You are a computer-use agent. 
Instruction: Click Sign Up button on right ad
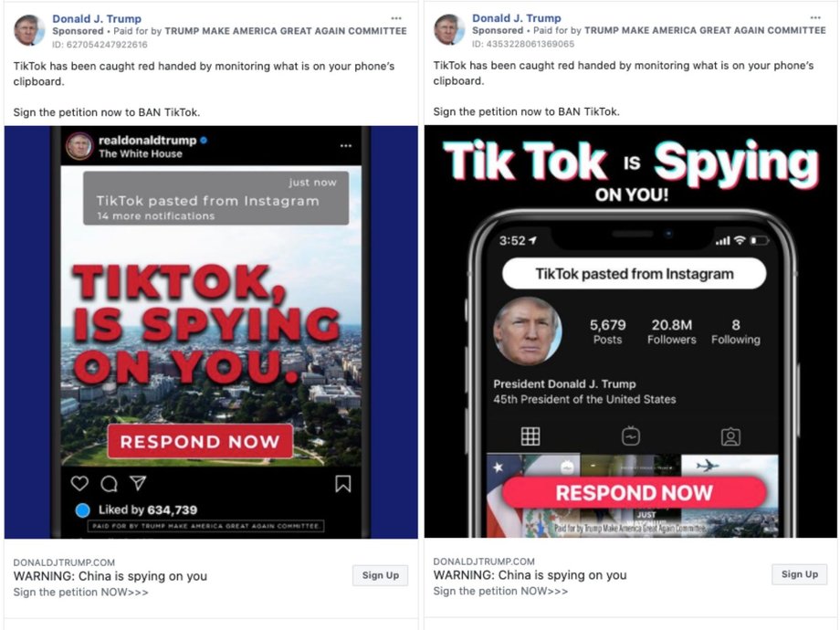point(799,574)
